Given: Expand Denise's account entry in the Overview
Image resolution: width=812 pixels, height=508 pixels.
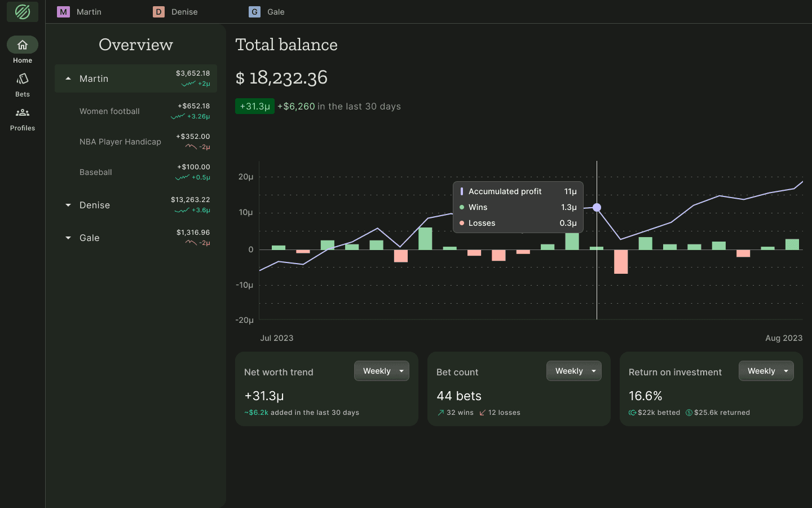Looking at the screenshot, I should [x=68, y=205].
